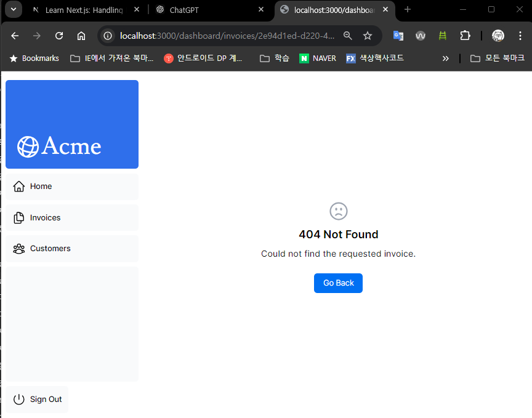Click the house icon beside Home
Screen dimensions: 532x418
point(19,187)
